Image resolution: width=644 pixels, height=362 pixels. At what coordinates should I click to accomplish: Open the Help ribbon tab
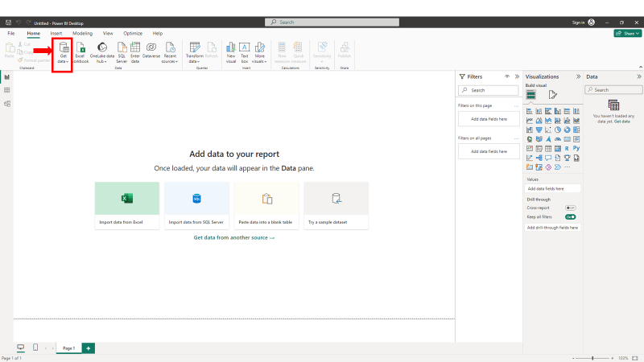point(157,33)
